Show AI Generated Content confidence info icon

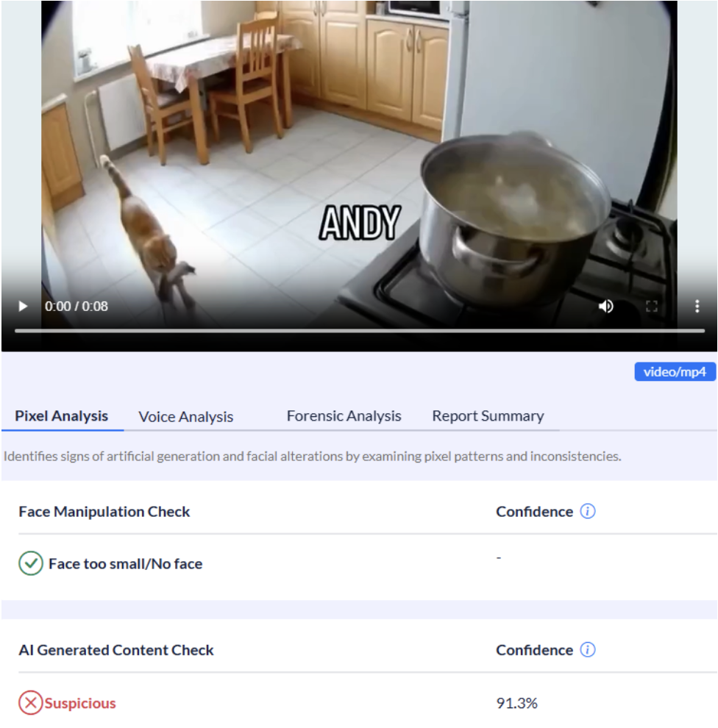click(x=588, y=649)
